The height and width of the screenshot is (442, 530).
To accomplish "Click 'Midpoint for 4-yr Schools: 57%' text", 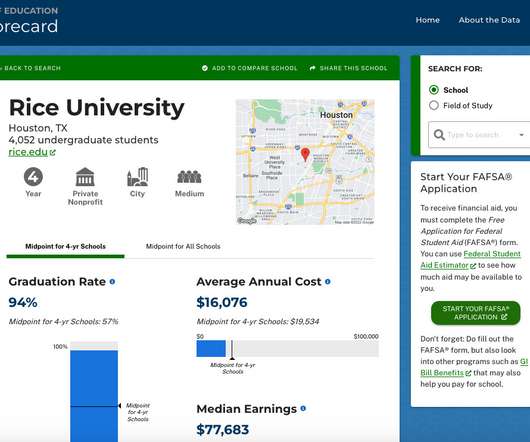I will (64, 321).
